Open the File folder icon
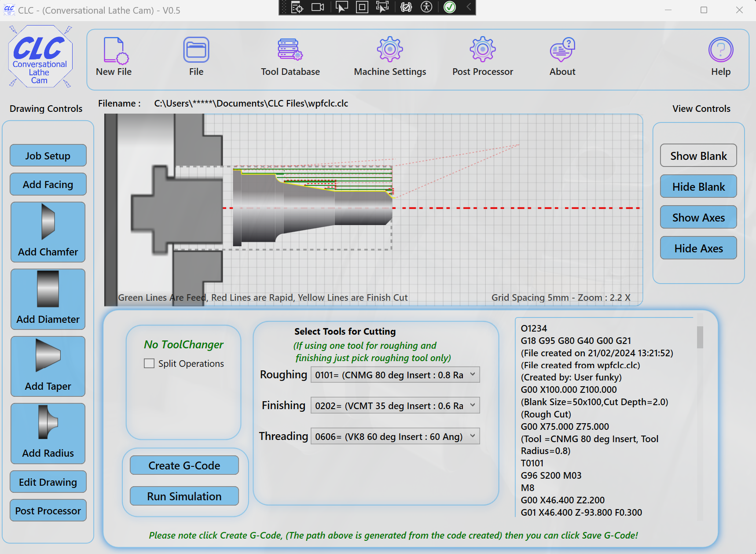This screenshot has width=756, height=554. [196, 50]
